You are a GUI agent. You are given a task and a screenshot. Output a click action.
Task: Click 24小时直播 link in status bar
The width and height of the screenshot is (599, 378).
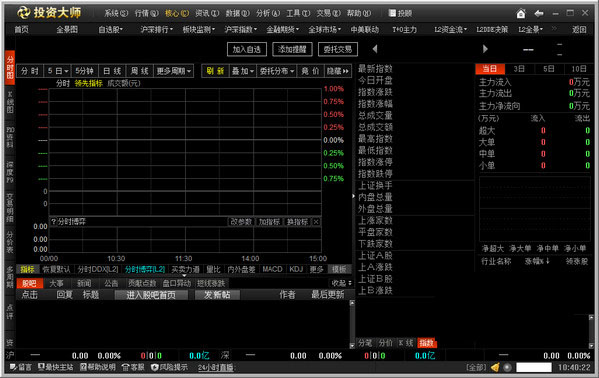[216, 368]
